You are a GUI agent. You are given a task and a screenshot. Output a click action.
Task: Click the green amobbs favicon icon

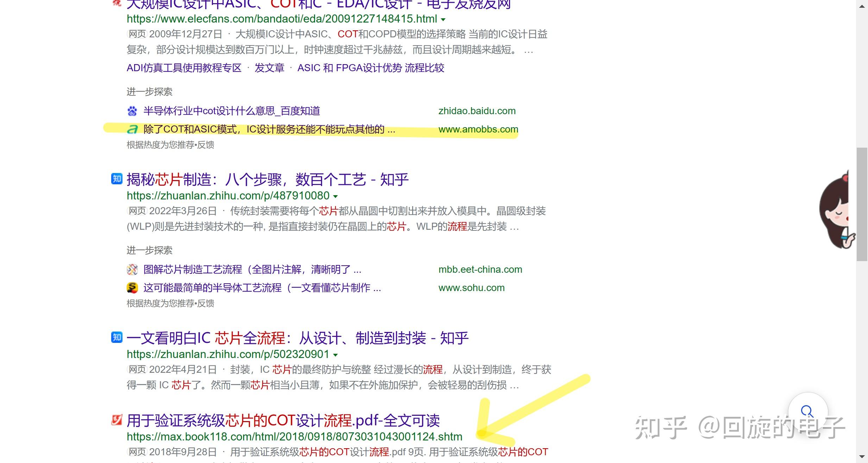click(x=132, y=129)
